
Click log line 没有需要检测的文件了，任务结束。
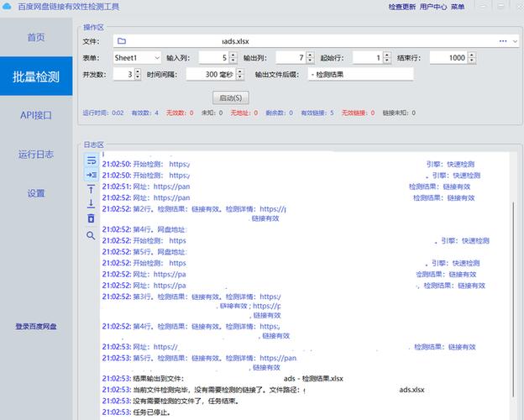[x=170, y=401]
